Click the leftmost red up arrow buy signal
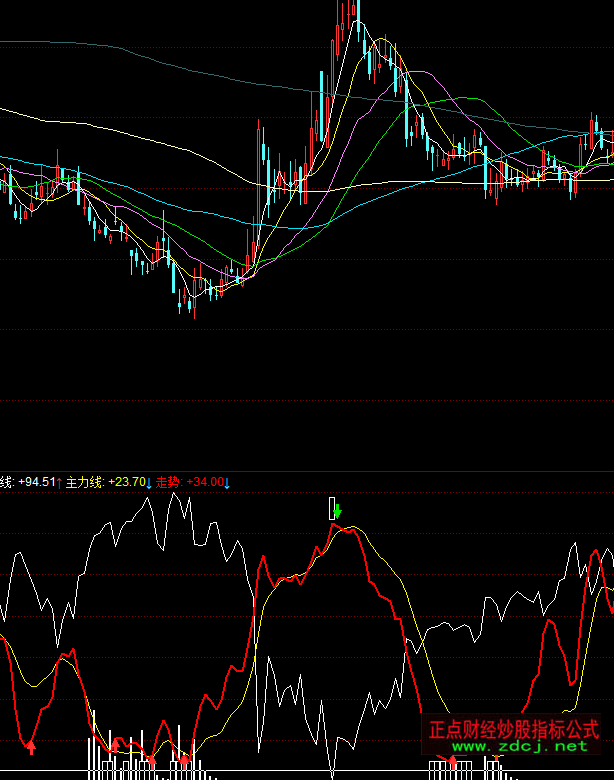This screenshot has width=614, height=780. pos(31,746)
